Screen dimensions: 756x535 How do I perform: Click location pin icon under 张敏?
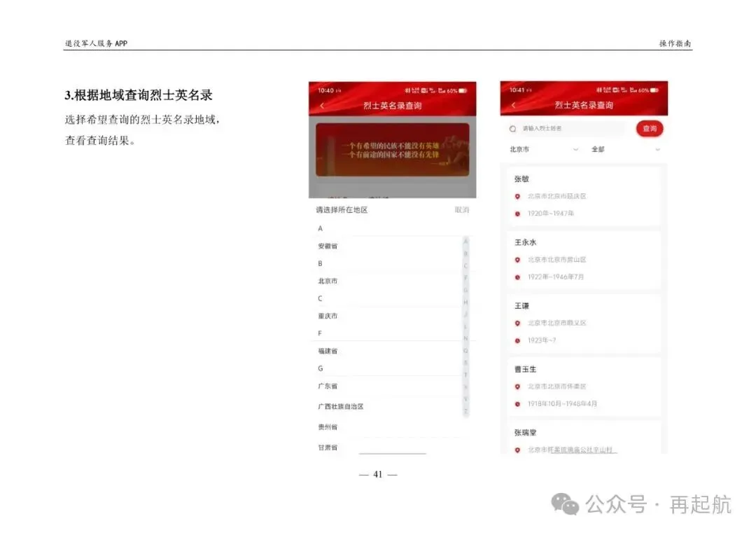[517, 196]
